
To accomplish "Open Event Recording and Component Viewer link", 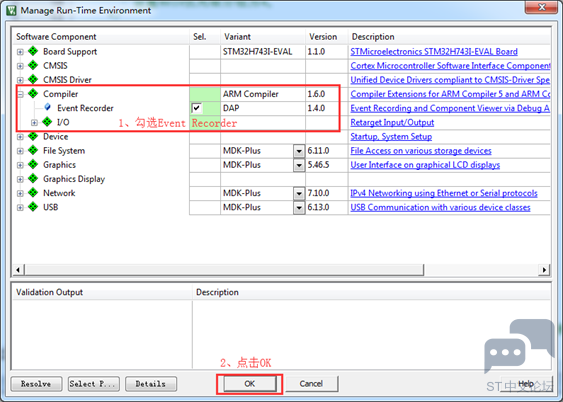I will [450, 108].
